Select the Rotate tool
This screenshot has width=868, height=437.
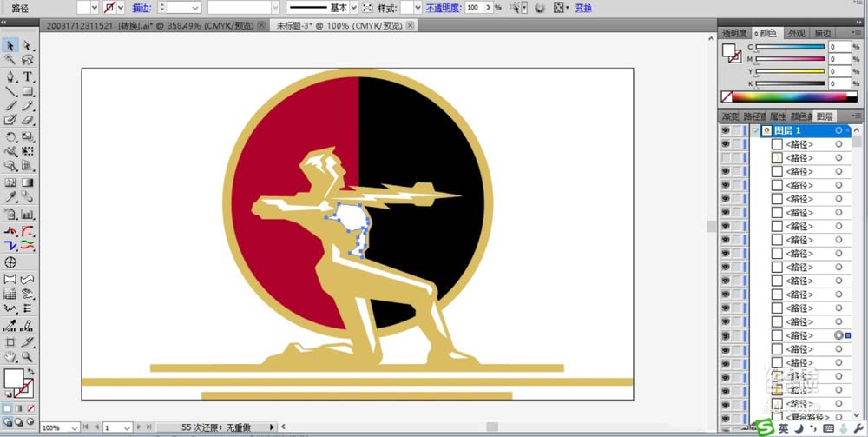(x=10, y=136)
